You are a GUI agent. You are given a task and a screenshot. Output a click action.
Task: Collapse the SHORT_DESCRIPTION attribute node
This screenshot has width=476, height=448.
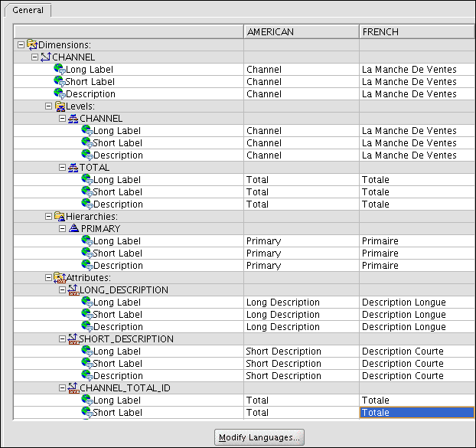62,339
